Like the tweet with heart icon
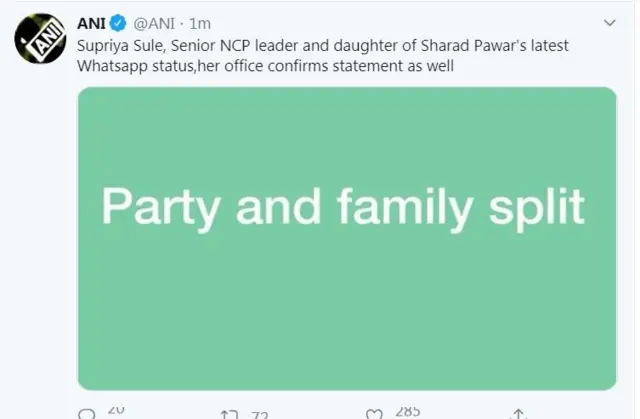The image size is (640, 419). (x=374, y=413)
